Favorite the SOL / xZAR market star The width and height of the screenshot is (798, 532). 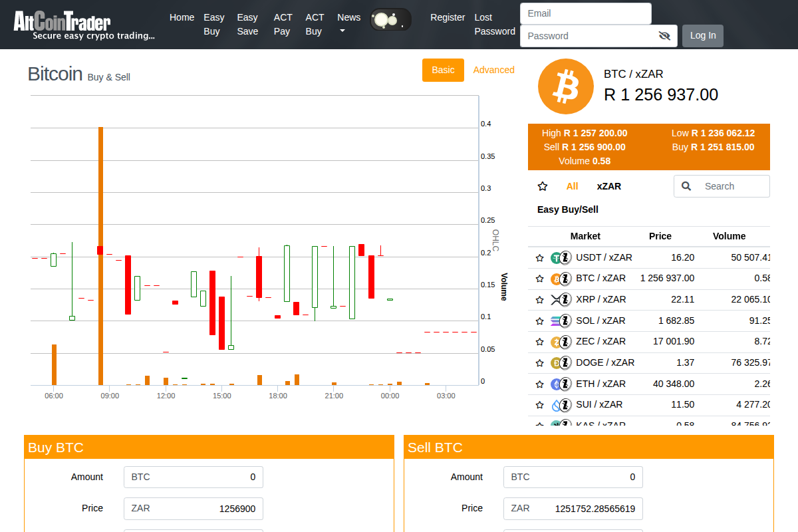(540, 321)
